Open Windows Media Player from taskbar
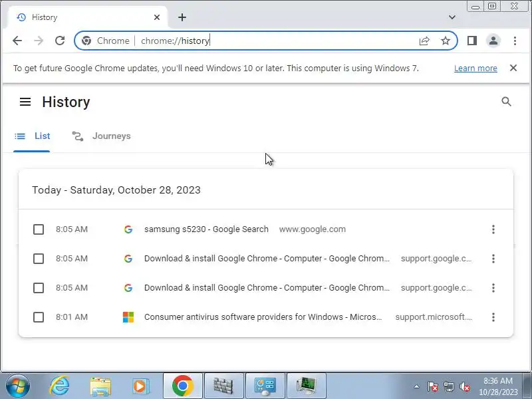 point(140,386)
